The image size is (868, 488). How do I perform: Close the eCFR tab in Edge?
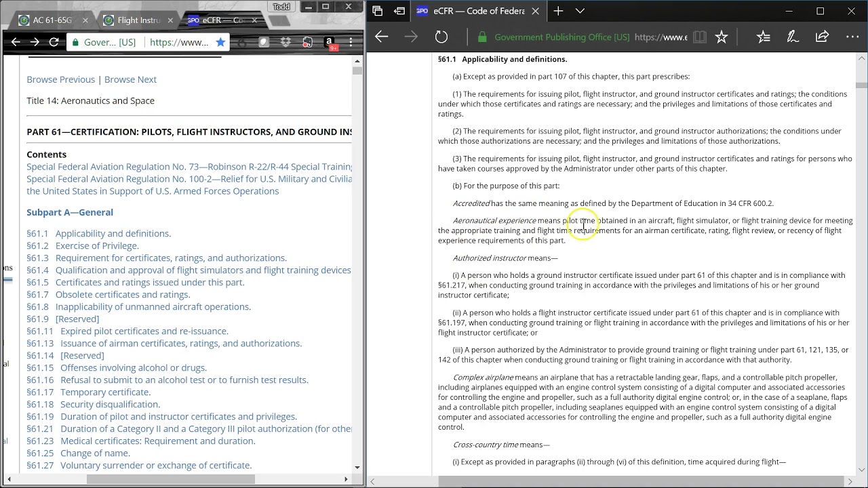tap(535, 11)
